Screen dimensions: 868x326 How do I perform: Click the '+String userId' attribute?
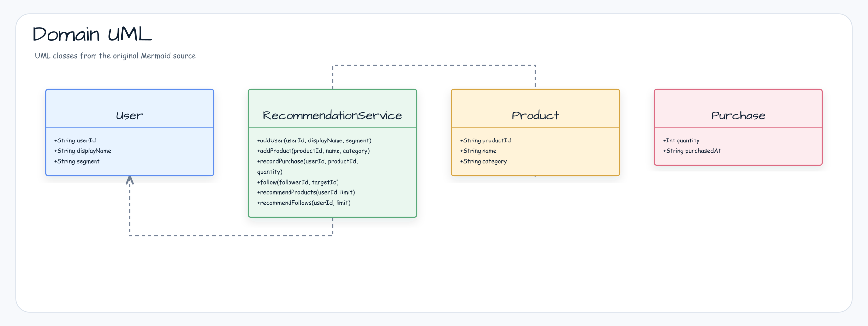click(x=75, y=140)
